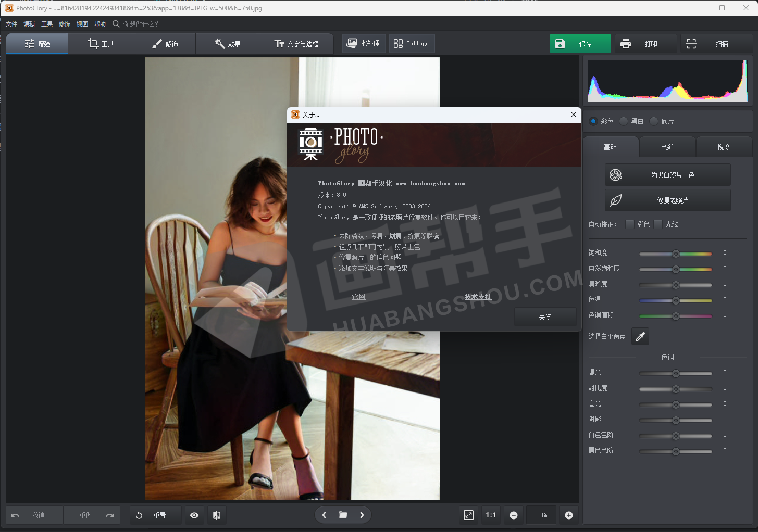Adjust the 对比度 slider
Viewport: 758px width, 532px height.
(x=676, y=389)
